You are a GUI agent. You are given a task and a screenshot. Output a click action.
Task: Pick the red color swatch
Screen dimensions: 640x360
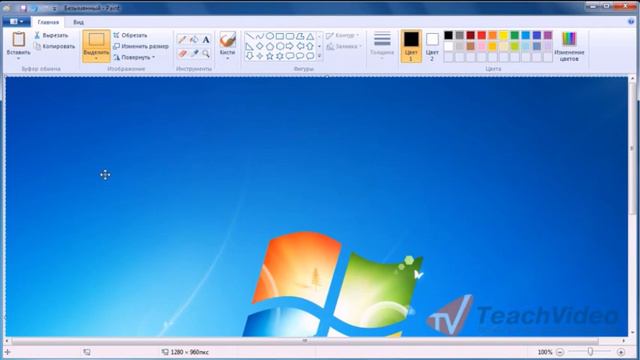(482, 36)
